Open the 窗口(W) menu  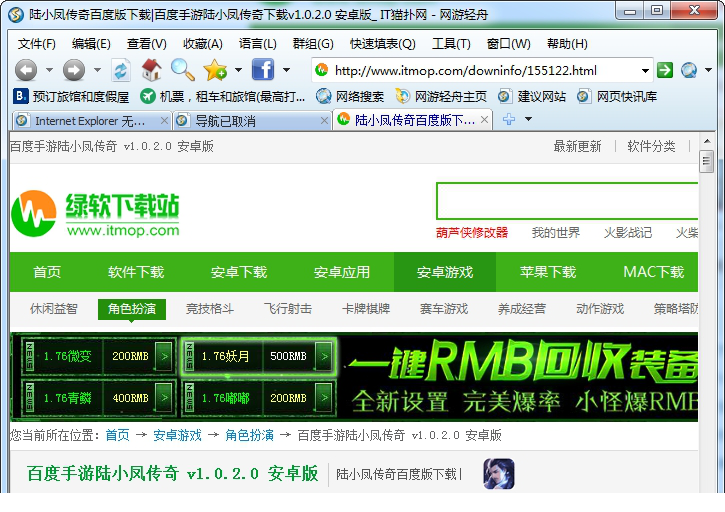509,44
